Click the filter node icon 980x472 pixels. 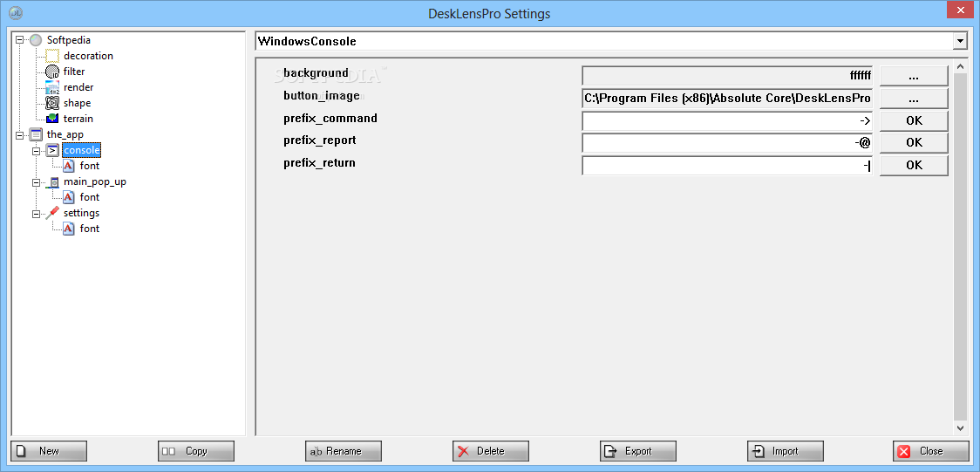click(52, 72)
